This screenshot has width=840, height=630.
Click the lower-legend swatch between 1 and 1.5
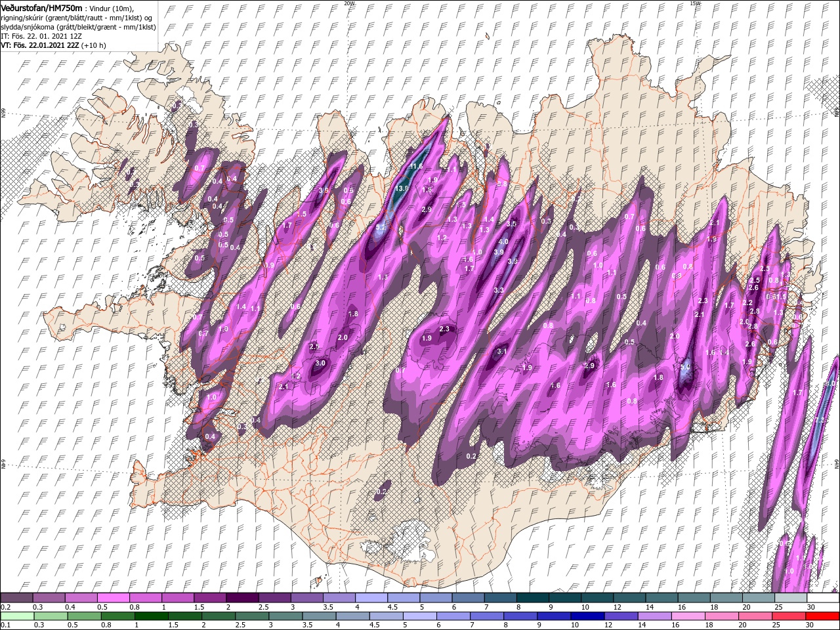pos(152,616)
